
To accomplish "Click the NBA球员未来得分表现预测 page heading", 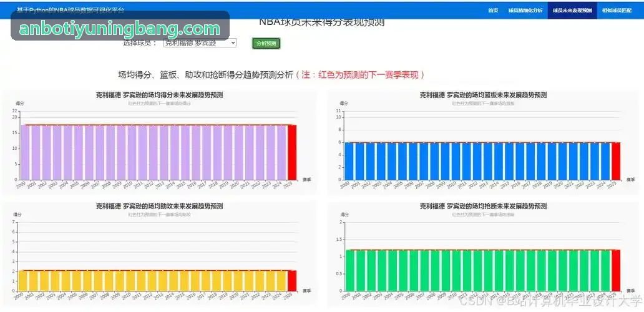I will point(321,22).
